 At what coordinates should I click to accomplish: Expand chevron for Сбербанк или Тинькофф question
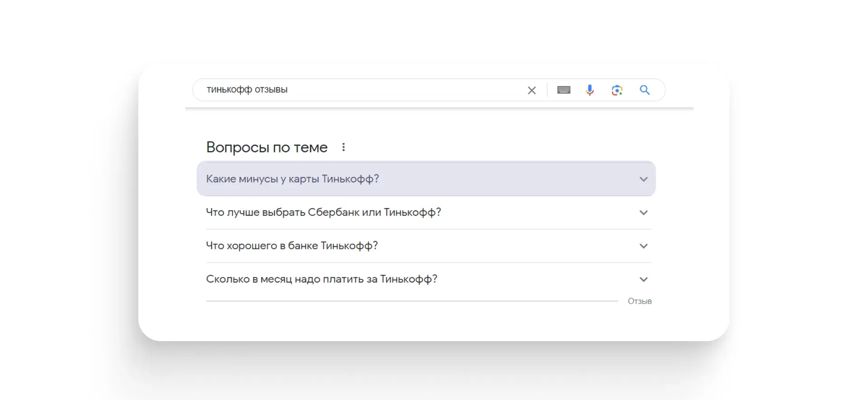[x=643, y=213]
